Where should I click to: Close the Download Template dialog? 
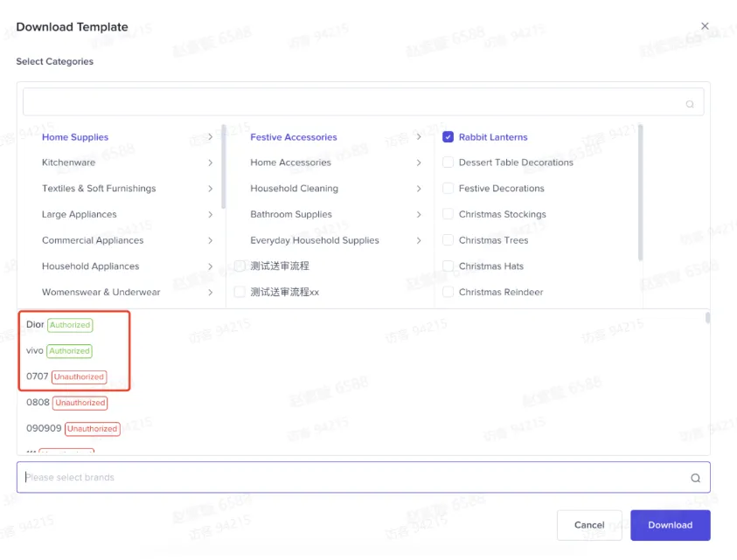tap(705, 26)
